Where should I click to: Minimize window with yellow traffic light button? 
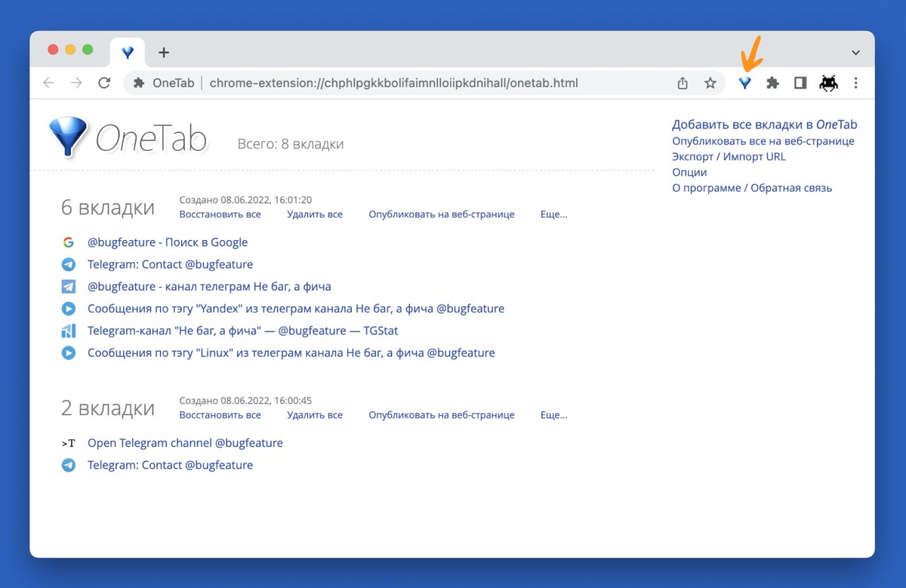tap(70, 50)
